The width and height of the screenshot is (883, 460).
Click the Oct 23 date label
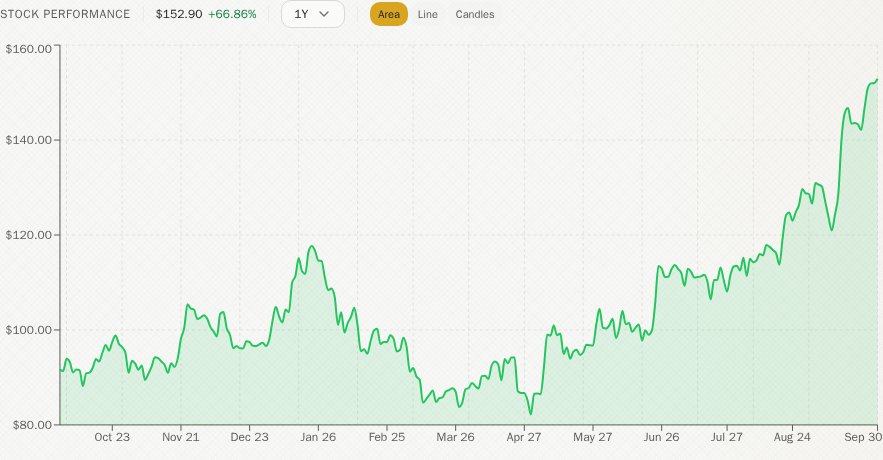pos(112,437)
